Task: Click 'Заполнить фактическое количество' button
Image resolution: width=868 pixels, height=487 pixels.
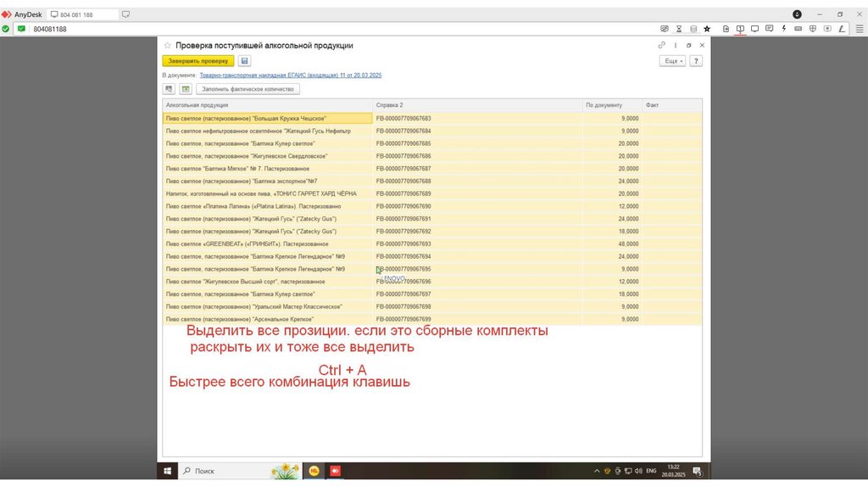Action: tap(248, 89)
